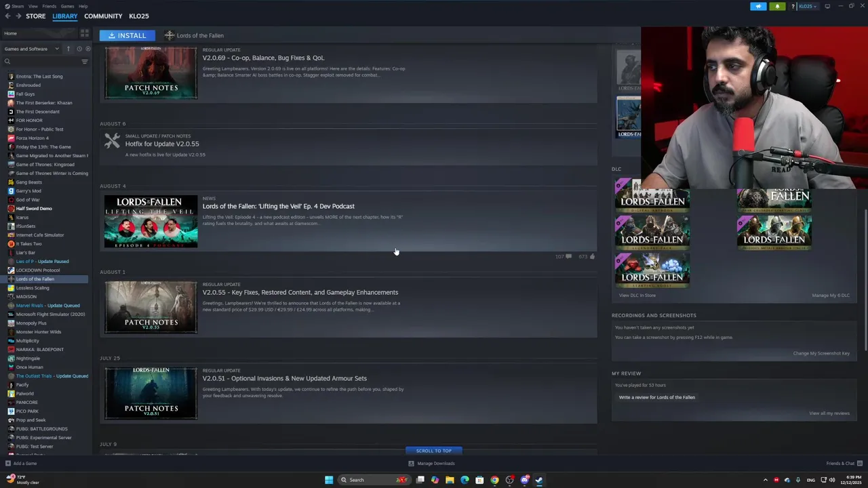This screenshot has height=488, width=868.
Task: Switch to the STORE tab
Action: pos(36,16)
